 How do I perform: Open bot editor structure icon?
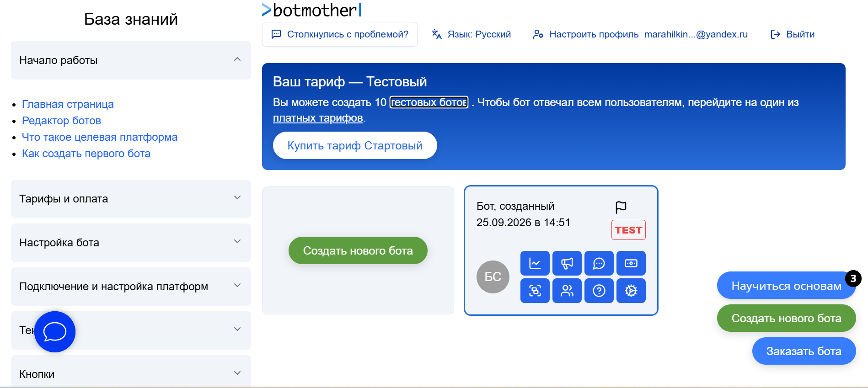[x=535, y=291]
